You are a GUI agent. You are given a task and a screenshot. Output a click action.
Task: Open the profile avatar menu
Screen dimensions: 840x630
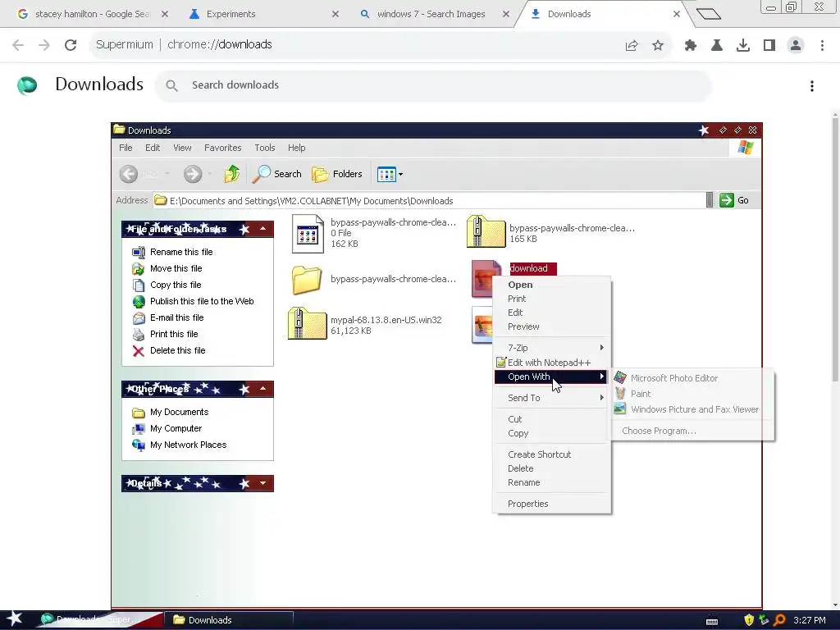coord(796,46)
